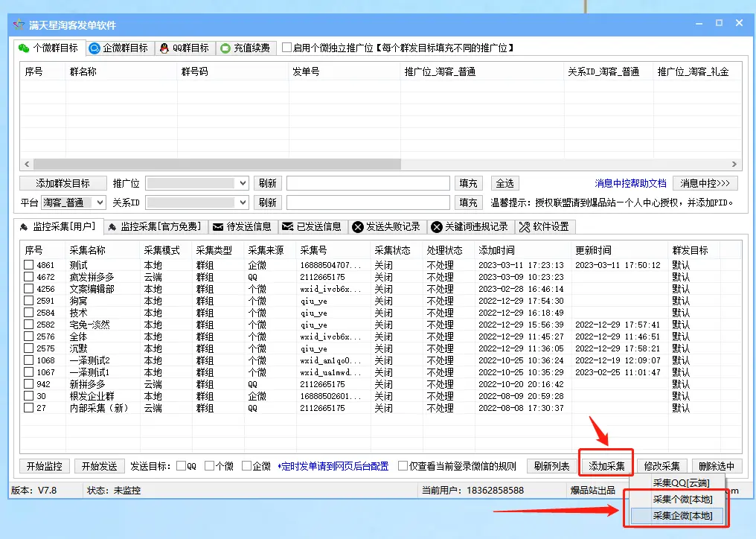Click 添加采集 button

pos(606,466)
